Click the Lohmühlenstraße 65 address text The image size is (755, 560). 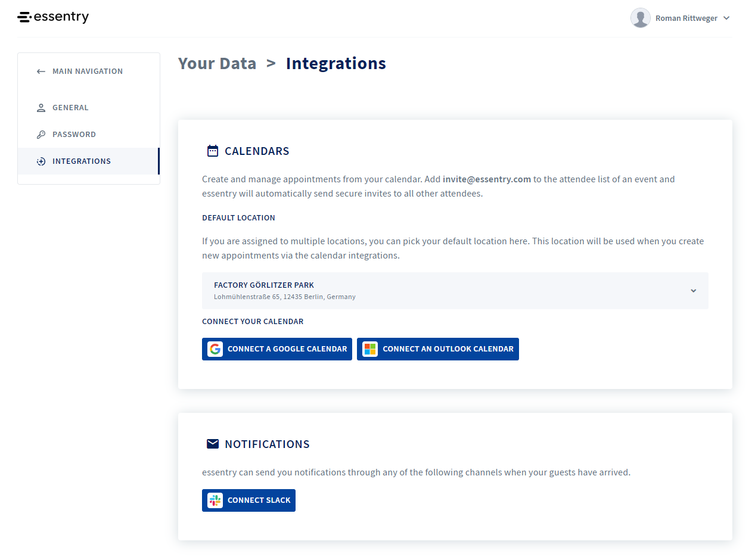pos(285,297)
